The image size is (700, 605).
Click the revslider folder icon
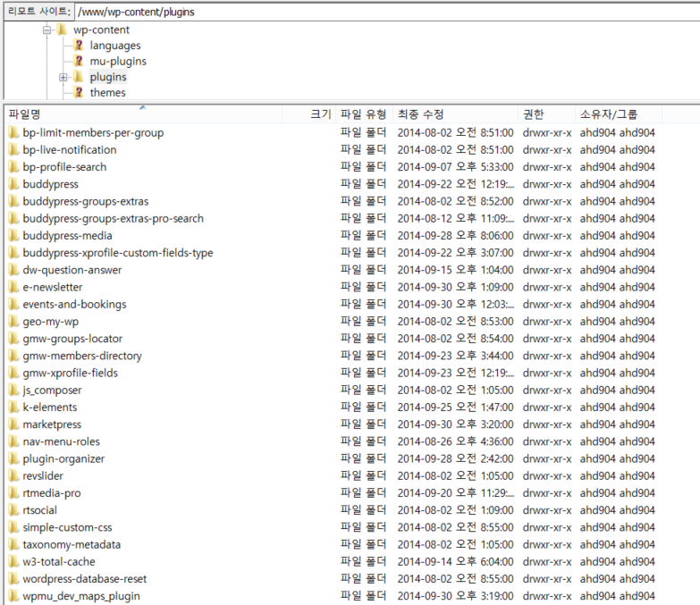(x=13, y=476)
